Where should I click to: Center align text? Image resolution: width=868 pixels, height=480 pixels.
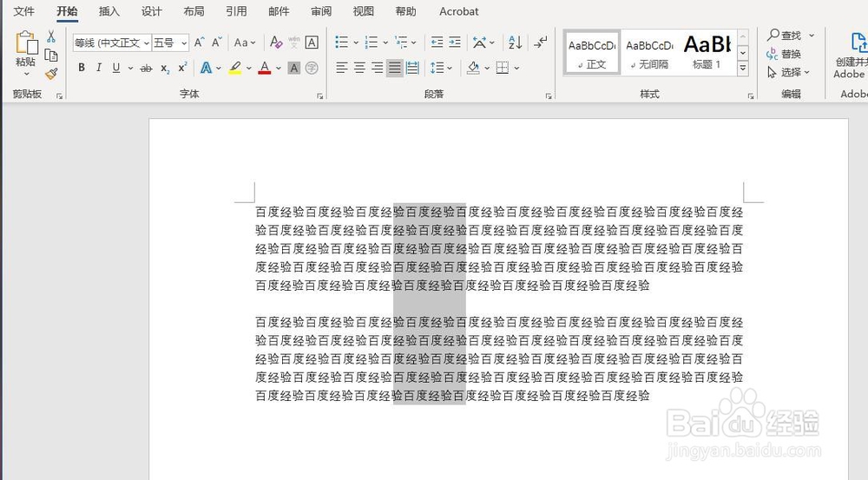(360, 68)
